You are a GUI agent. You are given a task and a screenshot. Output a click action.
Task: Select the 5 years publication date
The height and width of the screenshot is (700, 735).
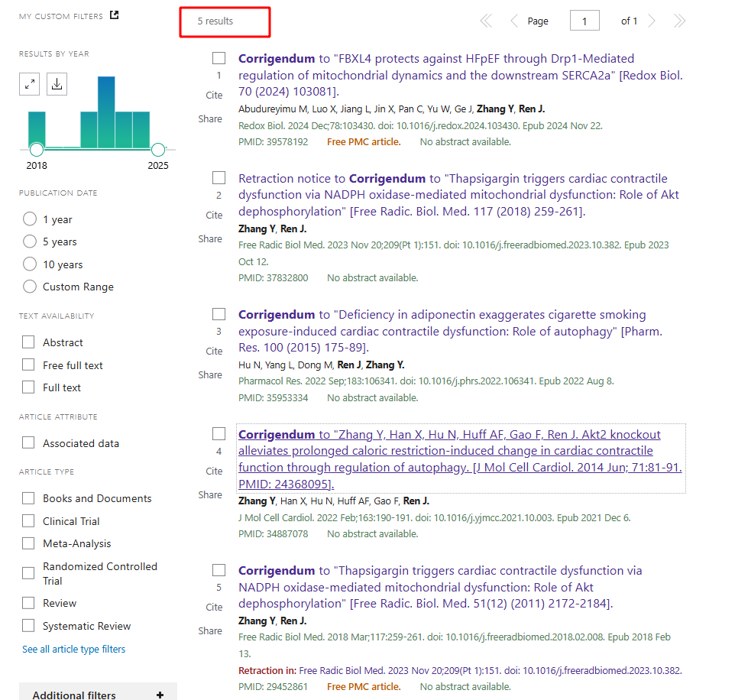pos(30,241)
